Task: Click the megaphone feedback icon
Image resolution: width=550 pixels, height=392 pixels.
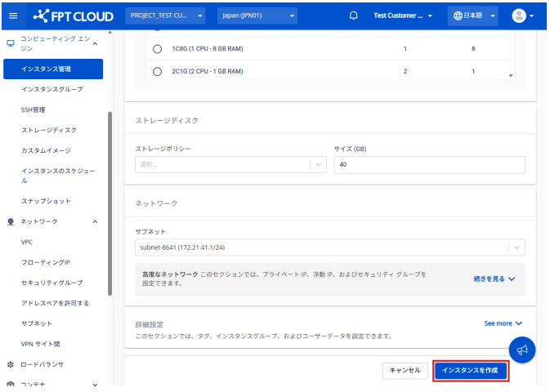Action: [x=521, y=349]
